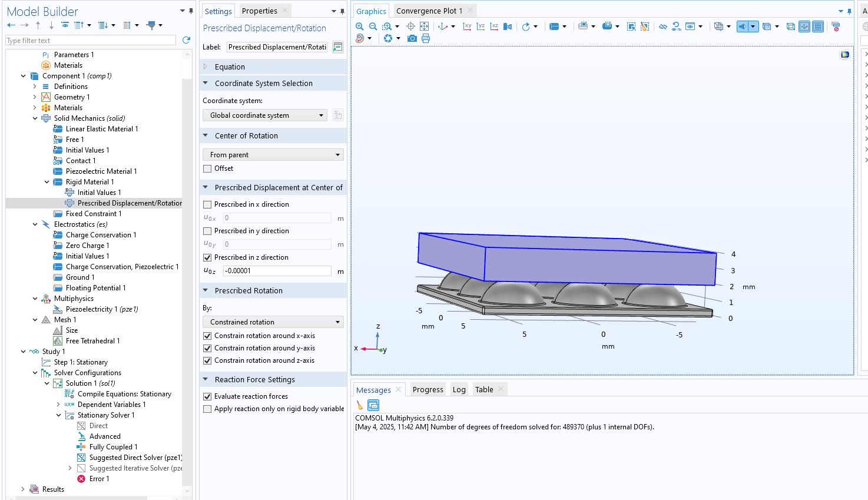Open the Constrained rotation dropdown
Screen dimensions: 868x500
point(273,322)
